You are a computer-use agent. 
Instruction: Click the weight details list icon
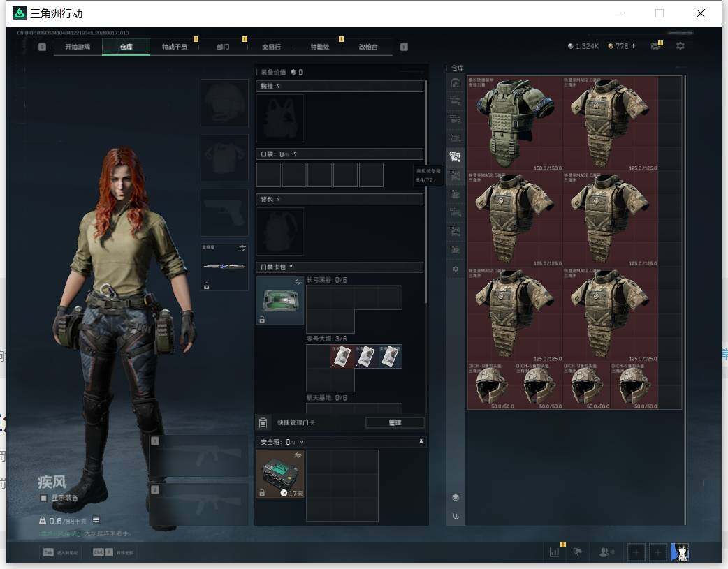[x=96, y=520]
